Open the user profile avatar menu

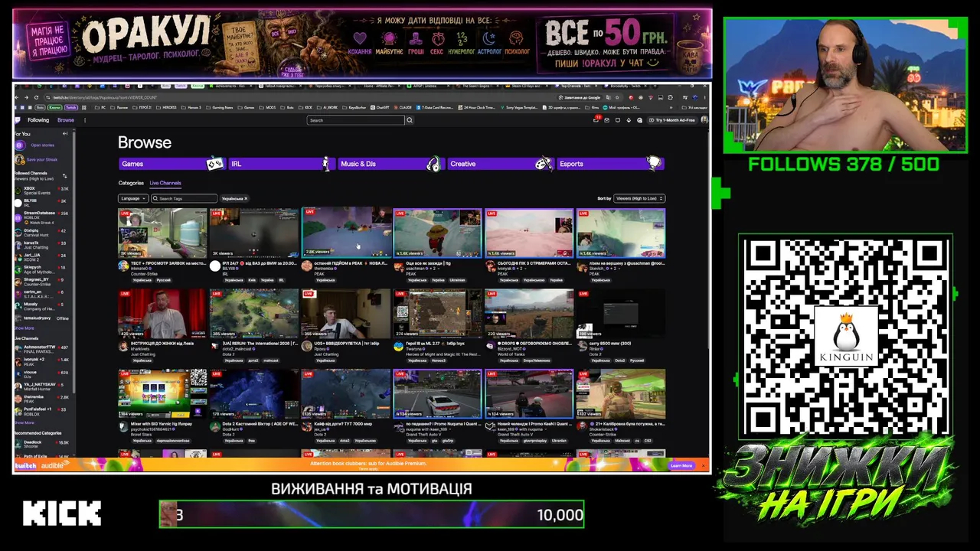(x=704, y=120)
